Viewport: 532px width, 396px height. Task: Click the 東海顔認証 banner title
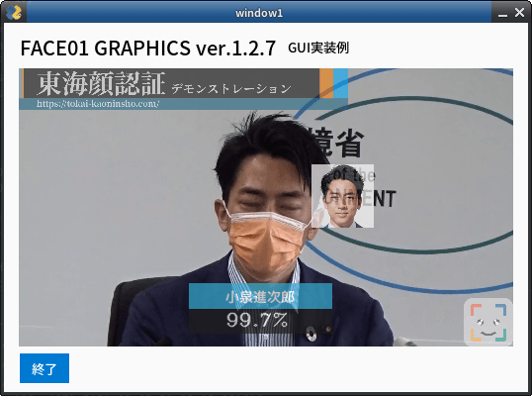(x=101, y=83)
